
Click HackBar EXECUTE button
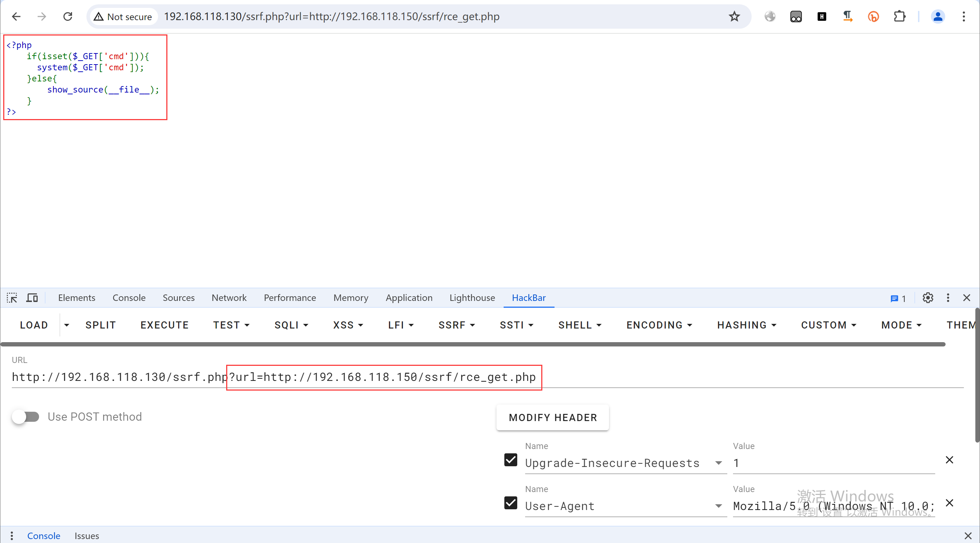(x=164, y=325)
